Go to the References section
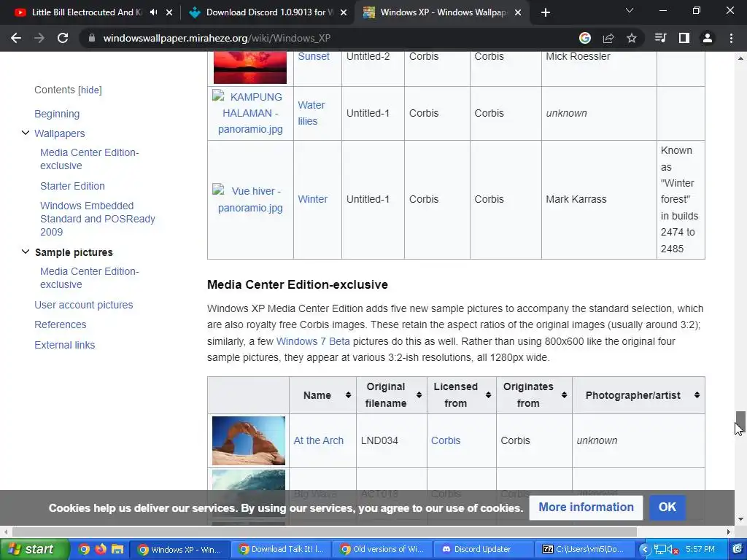This screenshot has height=560, width=747. (x=60, y=324)
